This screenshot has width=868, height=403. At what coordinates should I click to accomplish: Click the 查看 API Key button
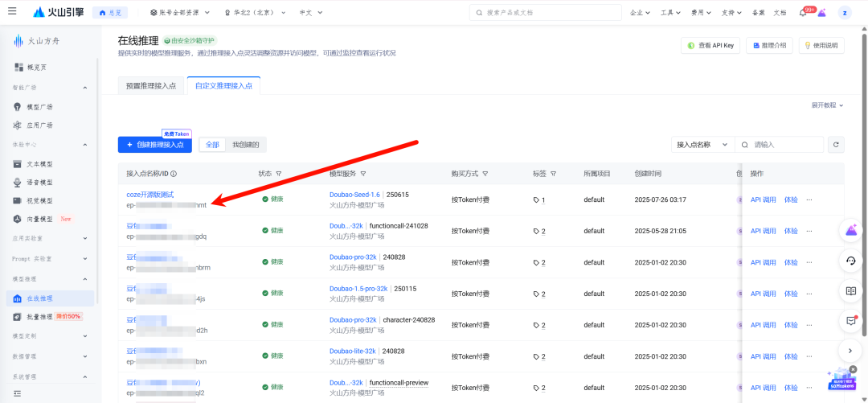click(710, 46)
